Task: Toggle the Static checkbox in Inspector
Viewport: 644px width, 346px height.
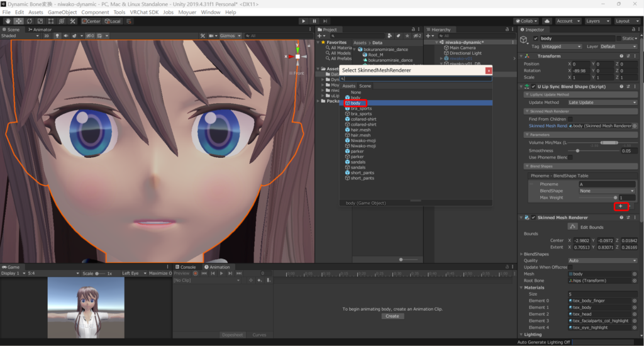Action: [x=618, y=38]
